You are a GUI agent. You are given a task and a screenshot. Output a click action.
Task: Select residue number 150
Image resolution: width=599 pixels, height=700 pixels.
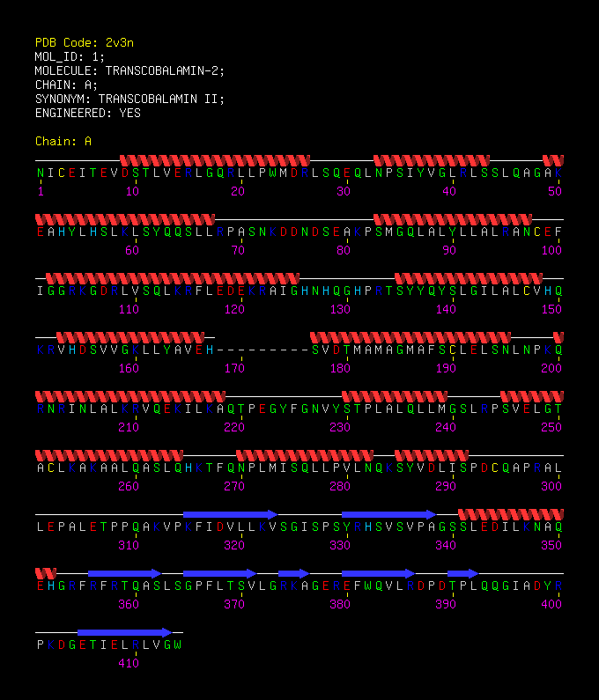551,309
